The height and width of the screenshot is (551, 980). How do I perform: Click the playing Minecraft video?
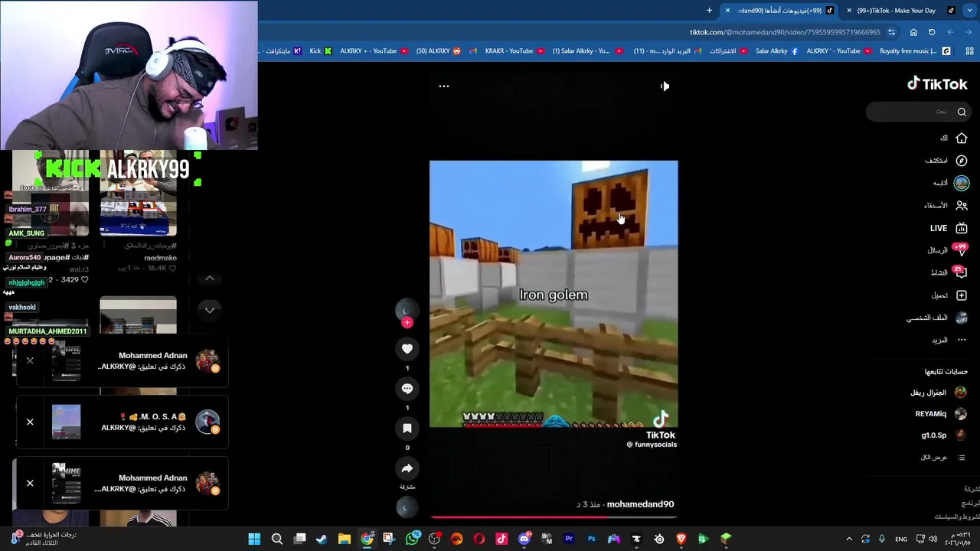554,294
